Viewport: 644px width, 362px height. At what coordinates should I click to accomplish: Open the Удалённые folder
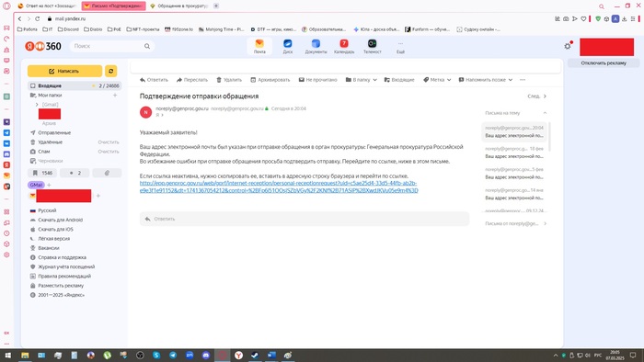[50, 142]
